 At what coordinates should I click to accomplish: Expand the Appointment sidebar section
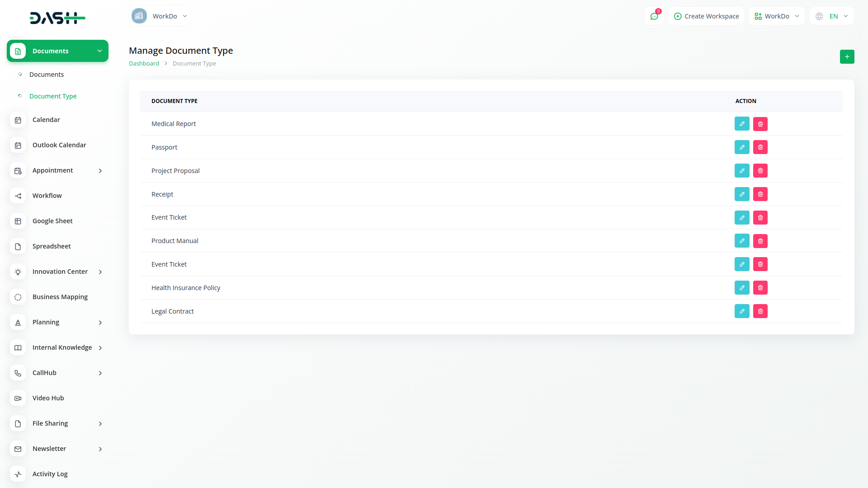100,171
